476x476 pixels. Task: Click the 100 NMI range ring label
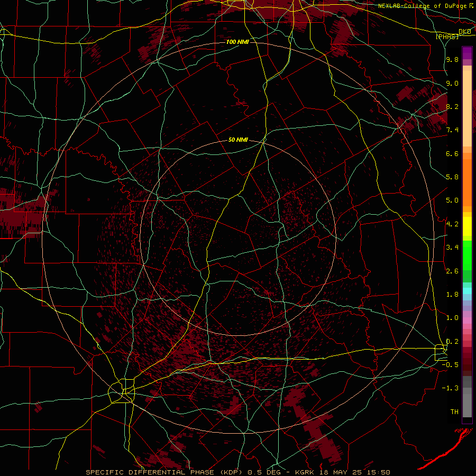[x=237, y=42]
